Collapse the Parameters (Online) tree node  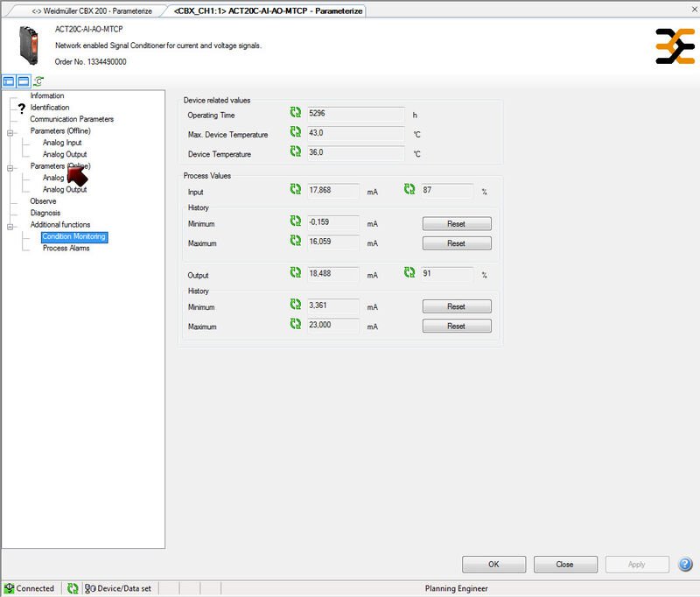point(10,168)
